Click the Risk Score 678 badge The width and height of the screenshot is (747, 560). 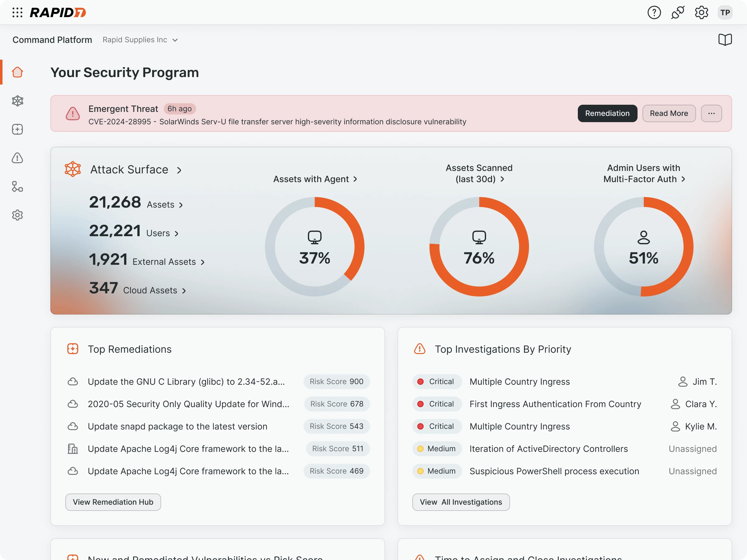point(337,404)
